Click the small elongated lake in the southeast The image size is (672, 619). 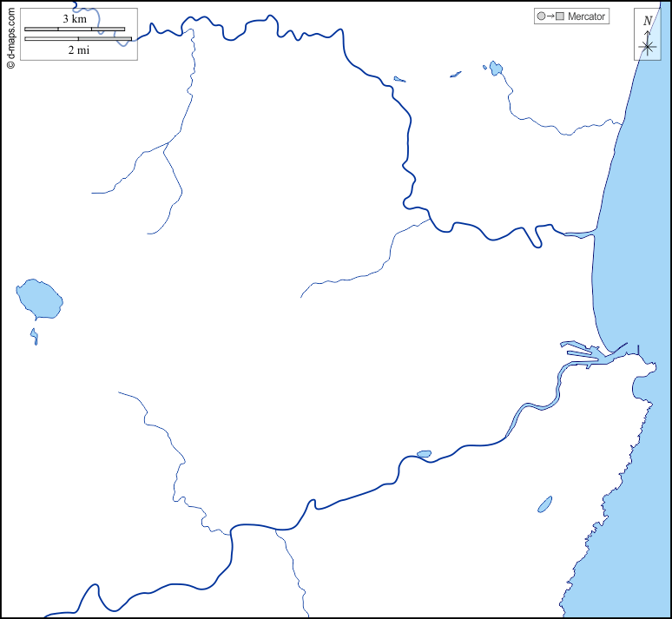point(544,504)
